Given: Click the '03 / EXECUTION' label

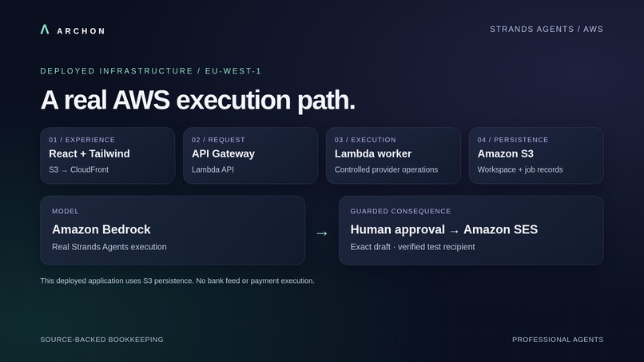Looking at the screenshot, I should click(x=365, y=140).
